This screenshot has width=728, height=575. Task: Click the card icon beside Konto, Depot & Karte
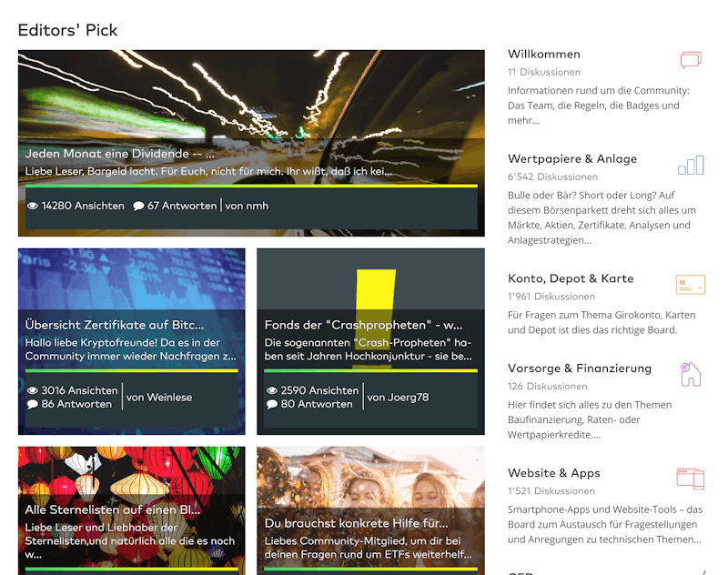click(691, 285)
